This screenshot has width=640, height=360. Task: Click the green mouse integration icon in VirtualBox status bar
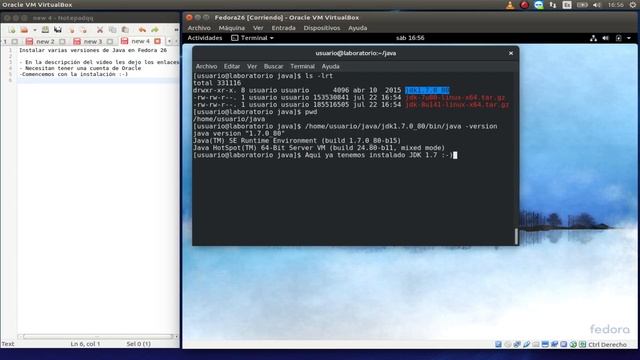pos(573,344)
